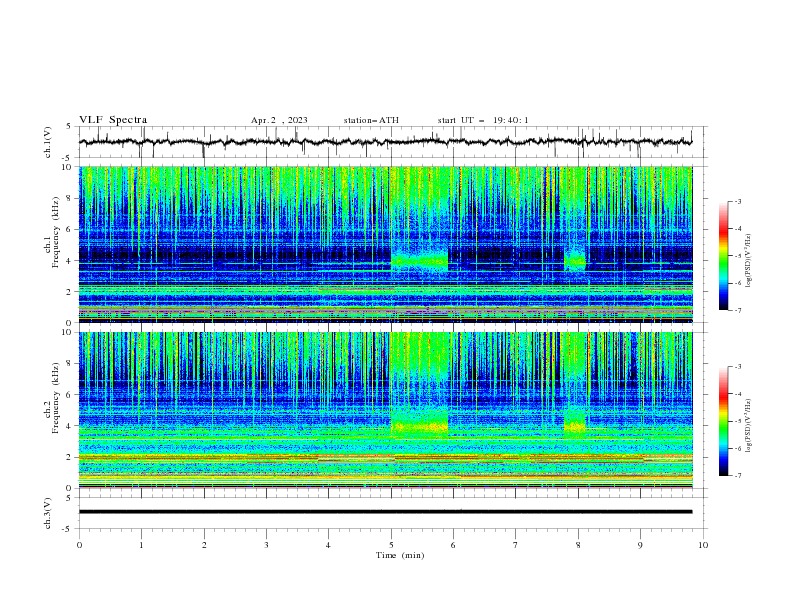Click the time axis tick label 3
This screenshot has height=612, width=792.
click(x=266, y=545)
